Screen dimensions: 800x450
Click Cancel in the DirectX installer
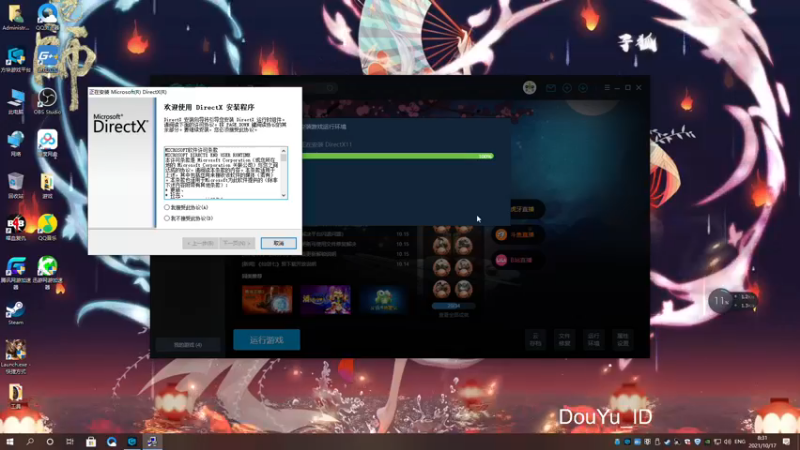click(x=279, y=243)
